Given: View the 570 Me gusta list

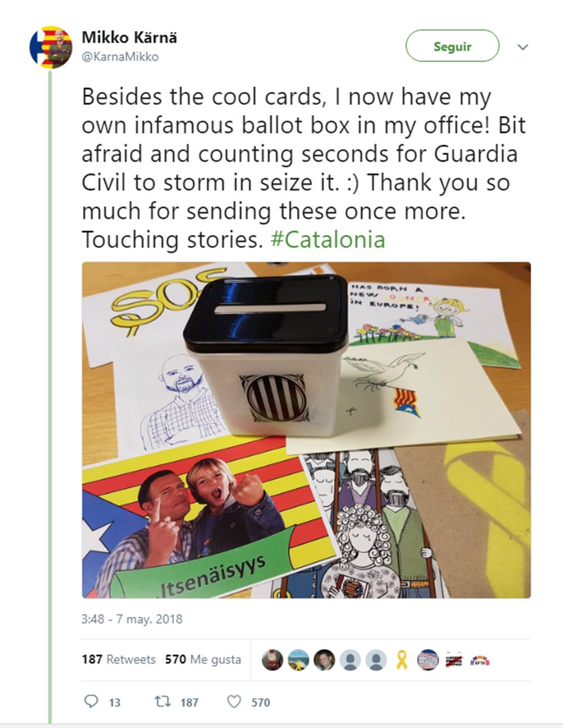Looking at the screenshot, I should pos(203,659).
